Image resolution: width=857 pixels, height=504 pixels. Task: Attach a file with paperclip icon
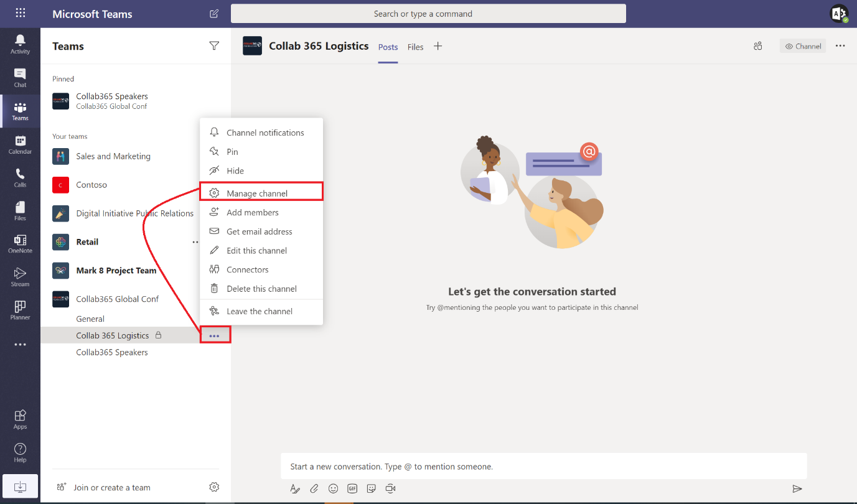314,489
